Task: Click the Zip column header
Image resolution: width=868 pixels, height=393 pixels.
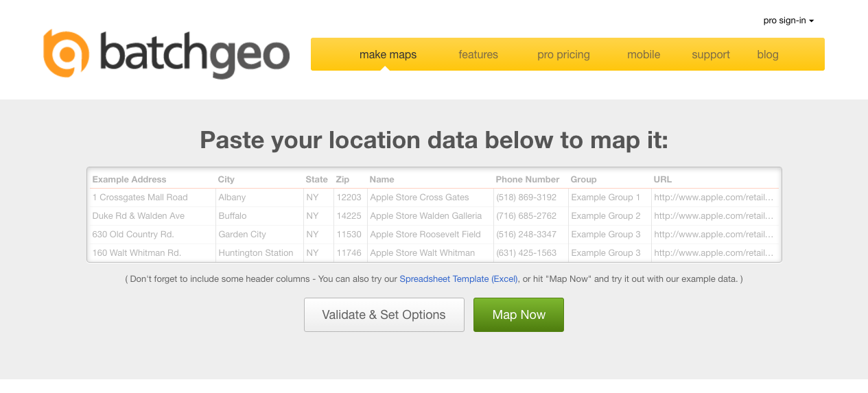Action: coord(342,179)
